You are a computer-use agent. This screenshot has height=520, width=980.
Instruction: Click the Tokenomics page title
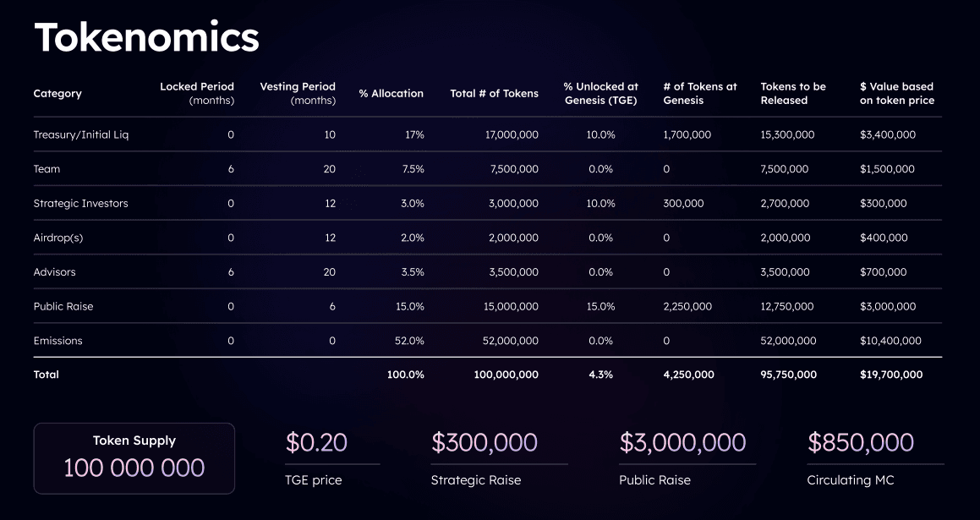tap(146, 37)
